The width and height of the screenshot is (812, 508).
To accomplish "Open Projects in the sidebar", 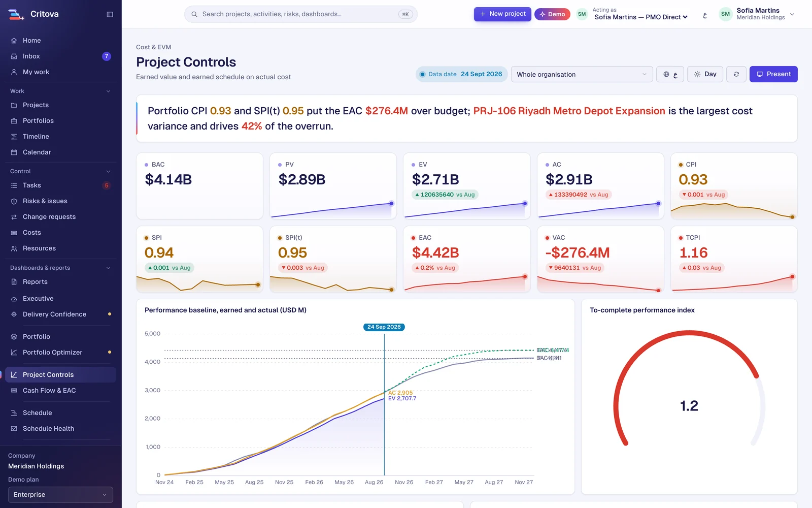I will click(x=60, y=105).
